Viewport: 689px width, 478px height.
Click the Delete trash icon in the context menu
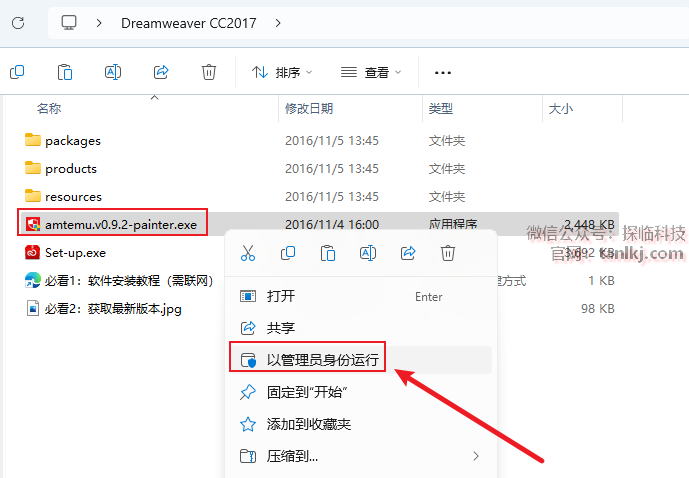click(448, 253)
